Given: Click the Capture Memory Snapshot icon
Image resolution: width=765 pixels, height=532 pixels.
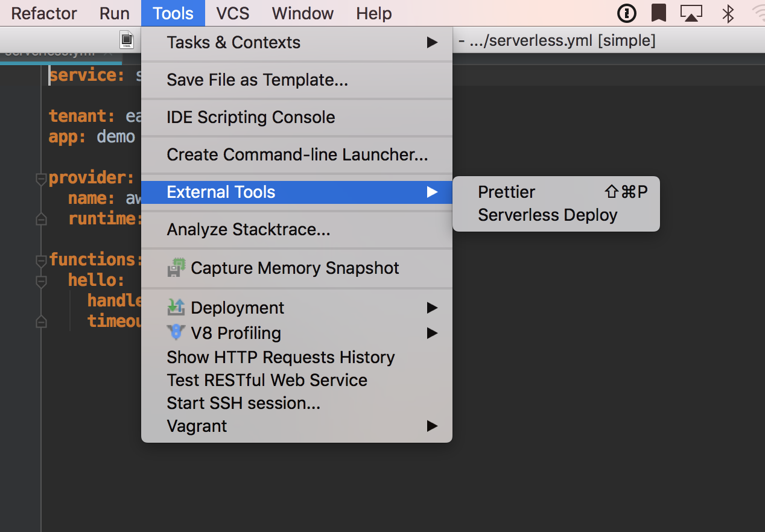Looking at the screenshot, I should [176, 268].
